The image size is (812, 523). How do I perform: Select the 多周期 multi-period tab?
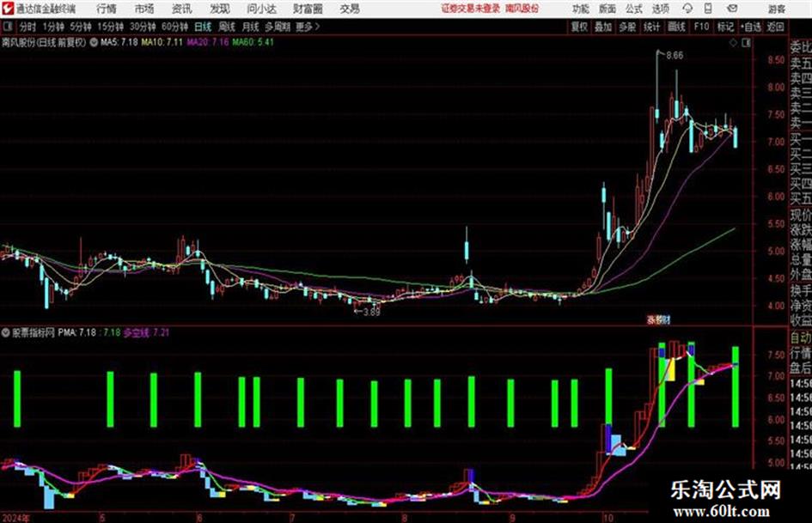coord(278,27)
